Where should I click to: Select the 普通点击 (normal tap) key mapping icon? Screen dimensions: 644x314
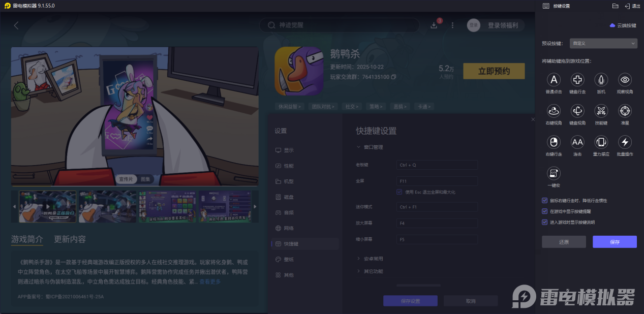554,80
